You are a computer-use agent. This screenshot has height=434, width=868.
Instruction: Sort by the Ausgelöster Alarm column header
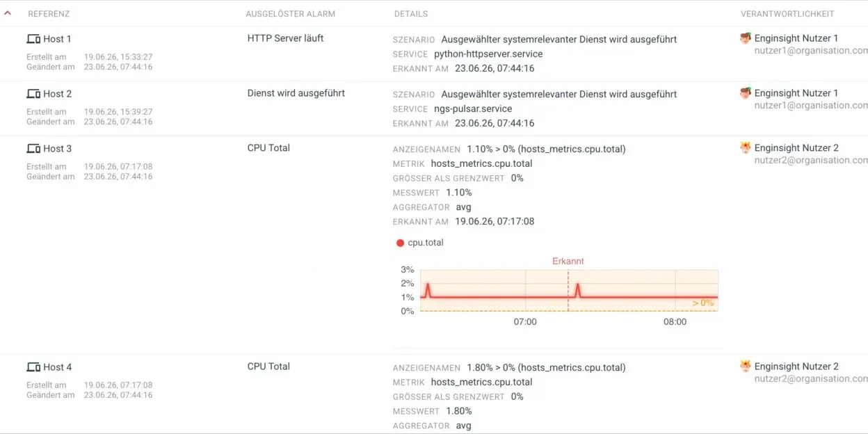[291, 14]
